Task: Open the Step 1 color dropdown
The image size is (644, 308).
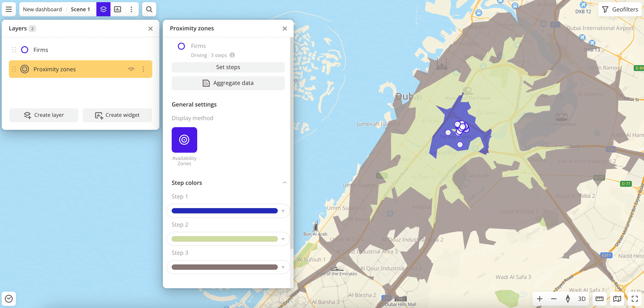Action: pos(283,211)
